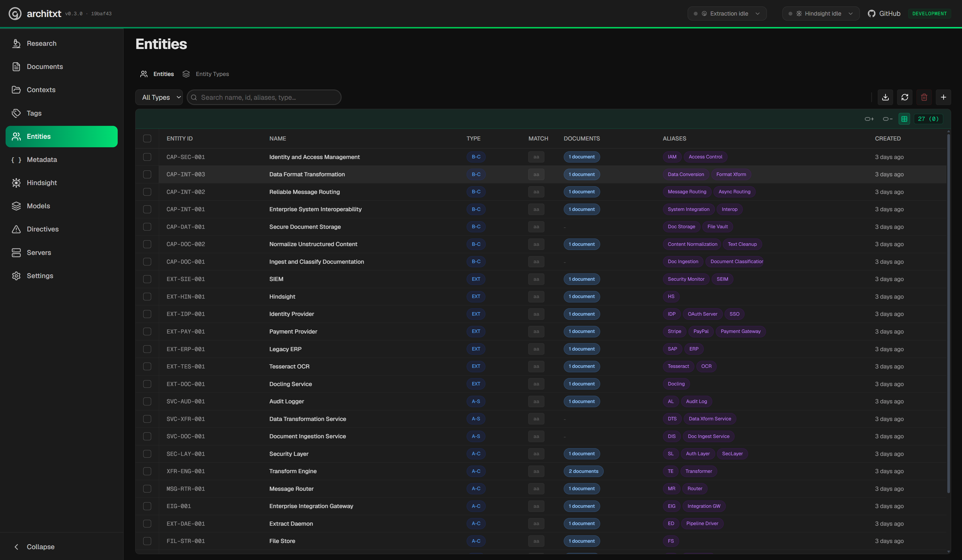962x560 pixels.
Task: Click the Settings gear icon
Action: pyautogui.click(x=16, y=276)
